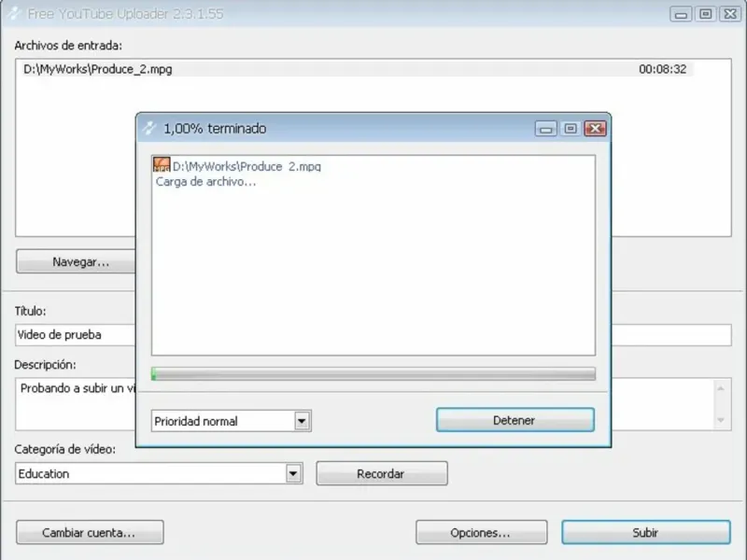Minimize the progress dialog

click(545, 129)
